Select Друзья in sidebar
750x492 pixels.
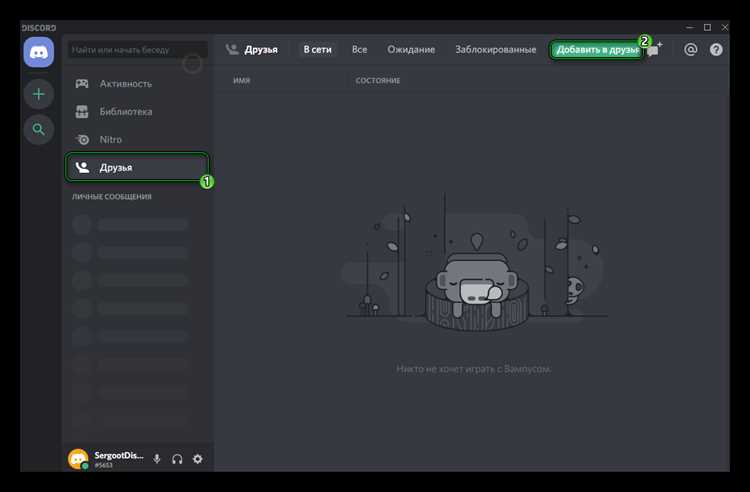coord(137,167)
